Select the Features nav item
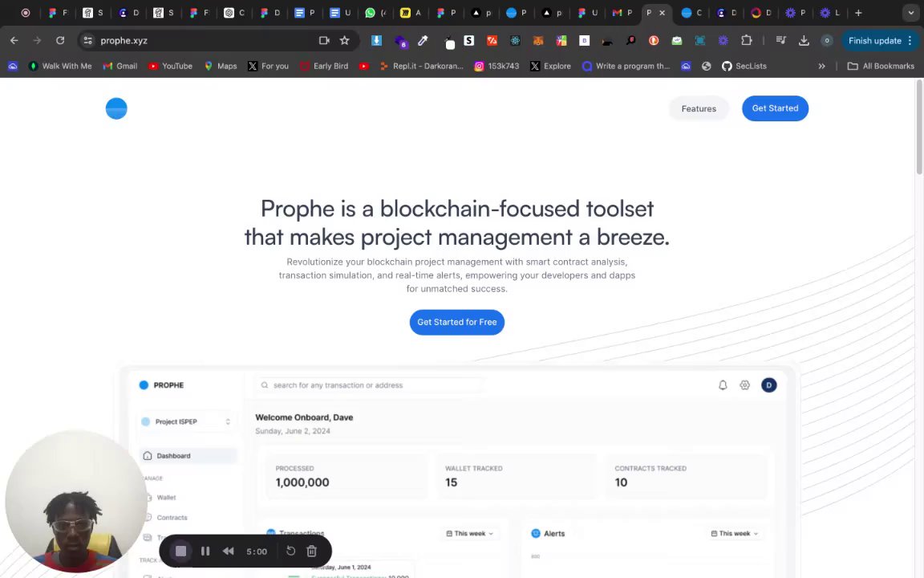Viewport: 924px width, 578px height. (699, 108)
